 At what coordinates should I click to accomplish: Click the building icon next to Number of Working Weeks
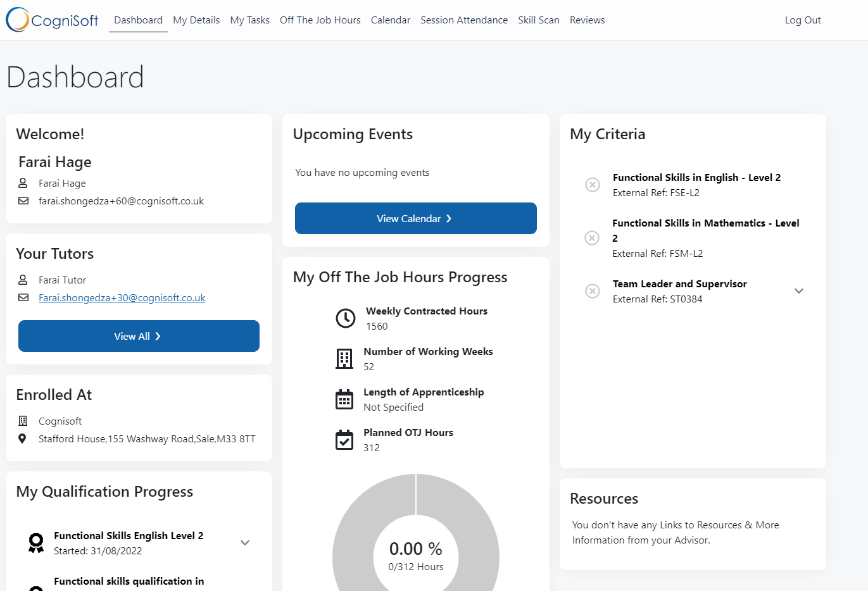[x=344, y=359]
